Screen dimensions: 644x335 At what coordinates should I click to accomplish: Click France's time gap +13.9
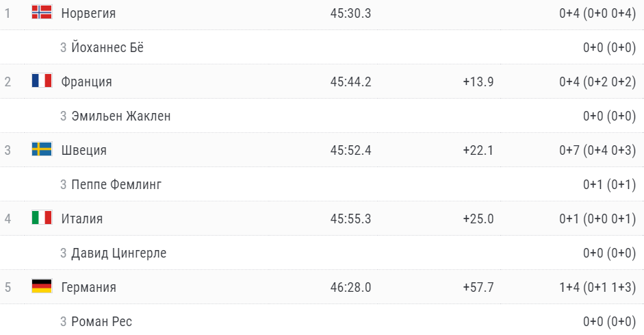pos(478,82)
